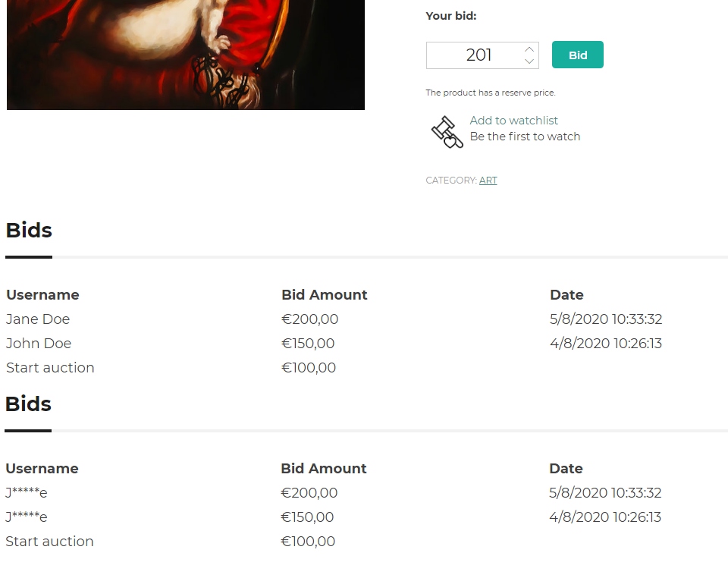The image size is (728, 578).
Task: Select the first Bids heading
Action: 29,230
